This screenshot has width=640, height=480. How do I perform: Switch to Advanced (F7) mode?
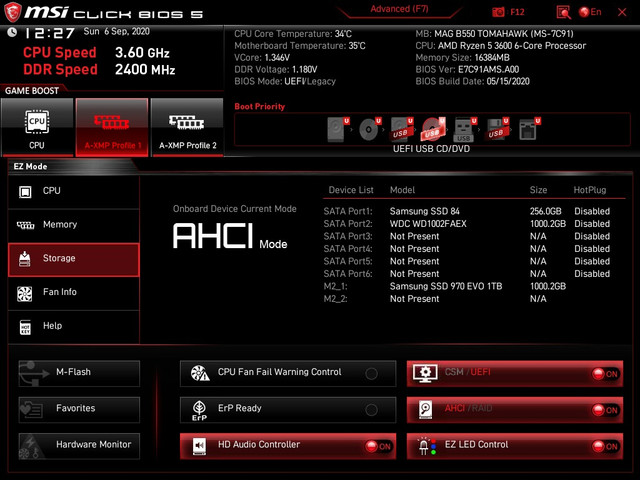(x=399, y=9)
